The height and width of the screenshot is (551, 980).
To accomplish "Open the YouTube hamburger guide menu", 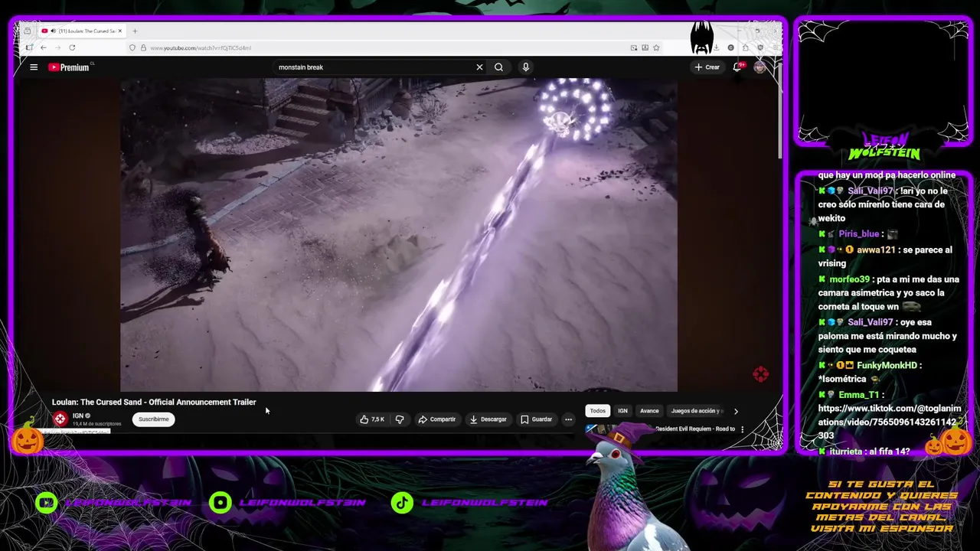I will [x=34, y=67].
